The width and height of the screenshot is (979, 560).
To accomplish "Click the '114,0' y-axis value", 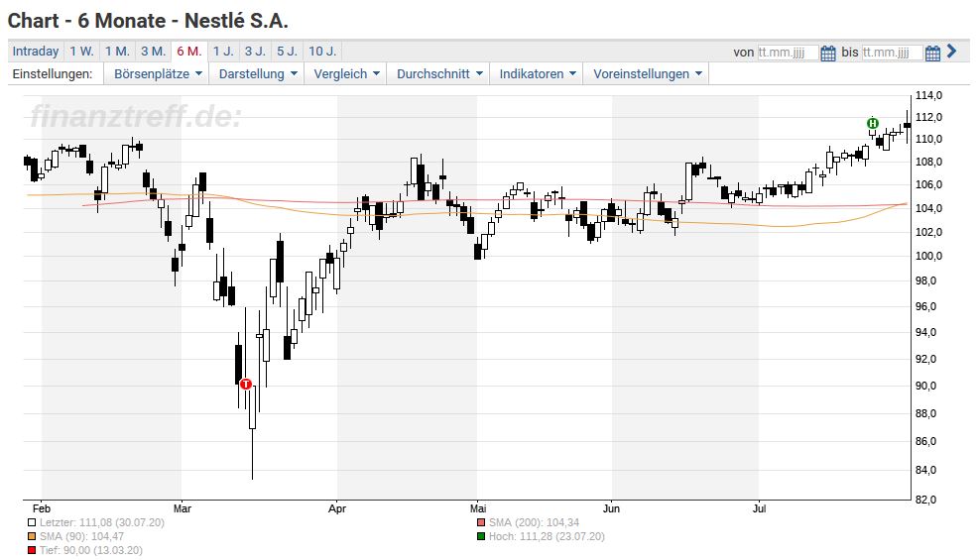I will point(928,95).
